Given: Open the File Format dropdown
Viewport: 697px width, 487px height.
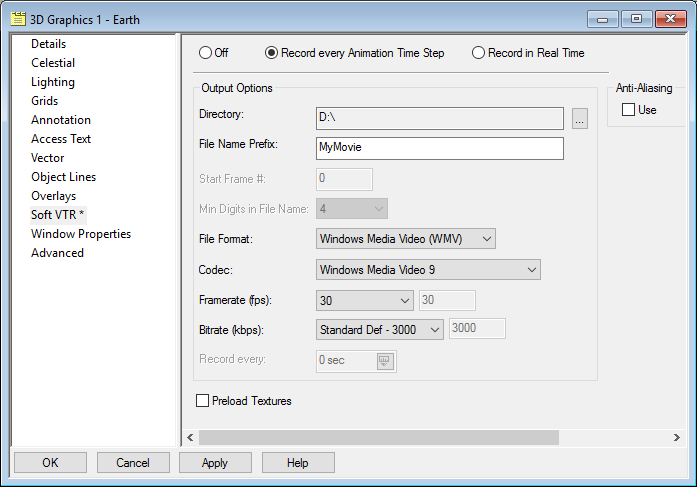Looking at the screenshot, I should (x=406, y=239).
